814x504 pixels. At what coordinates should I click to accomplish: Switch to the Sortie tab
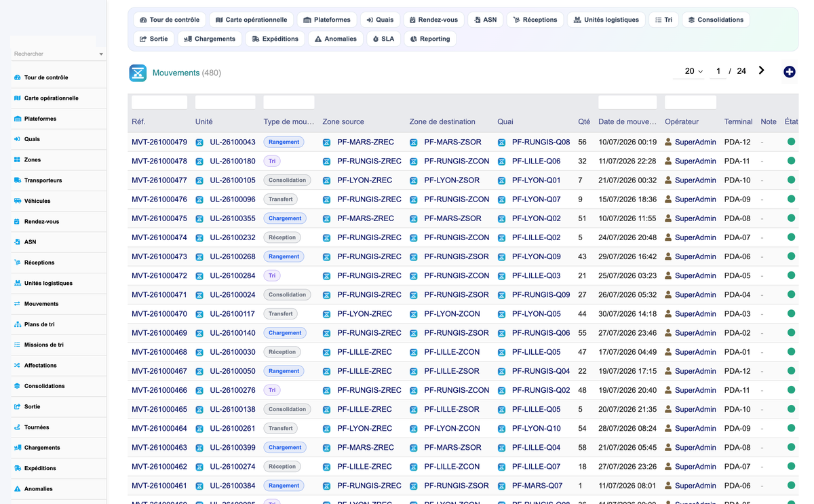click(154, 39)
